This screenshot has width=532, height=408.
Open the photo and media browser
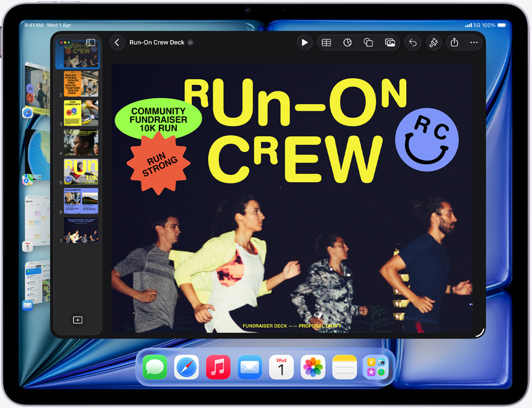390,42
